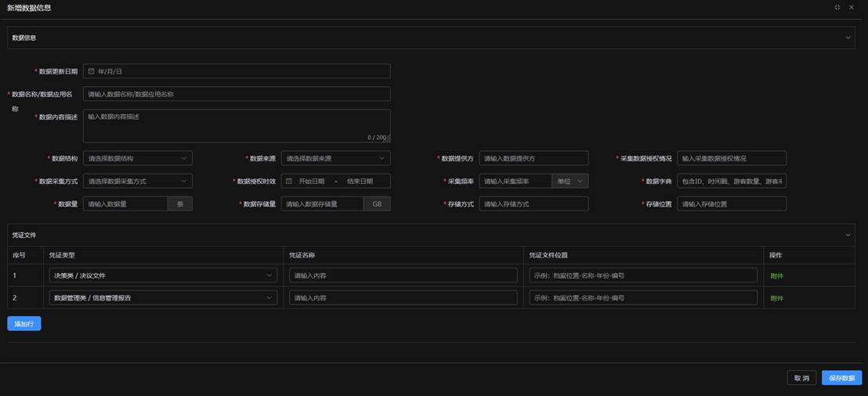Collapse the 数据信息 section

848,38
